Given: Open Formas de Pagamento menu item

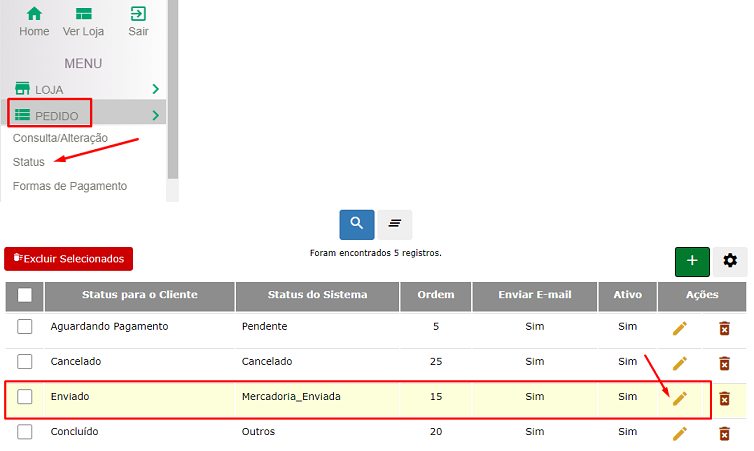Looking at the screenshot, I should pos(69,186).
